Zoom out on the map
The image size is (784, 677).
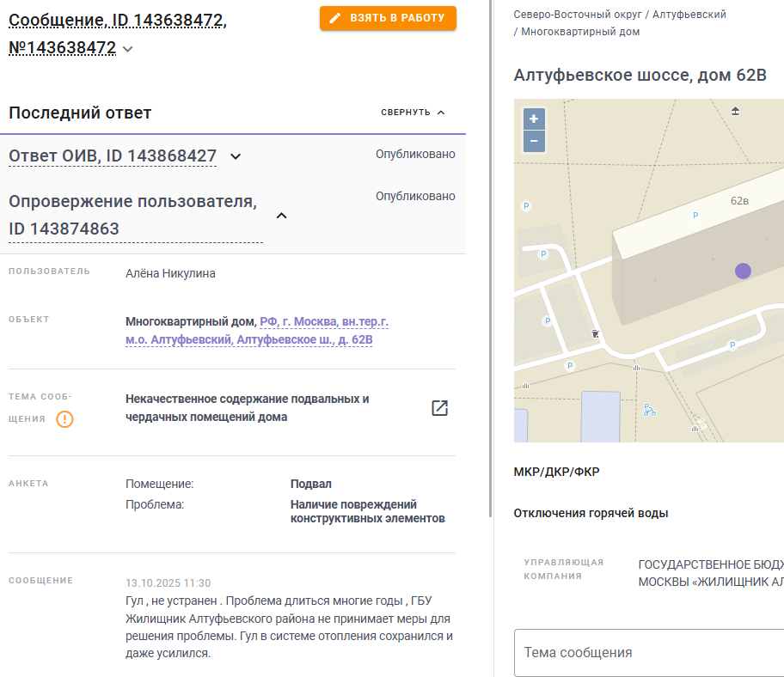click(534, 141)
